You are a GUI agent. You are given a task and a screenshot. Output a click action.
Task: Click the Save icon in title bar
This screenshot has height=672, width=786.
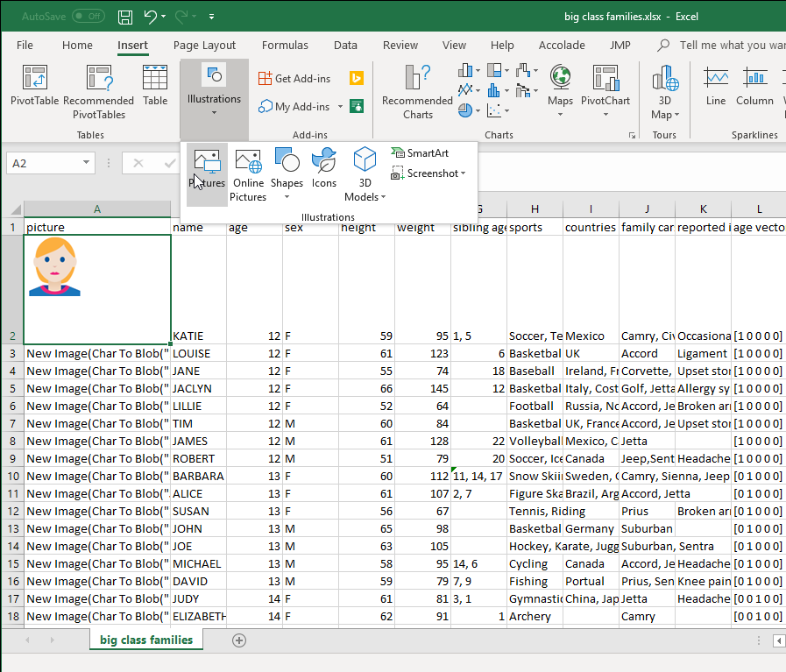[125, 17]
